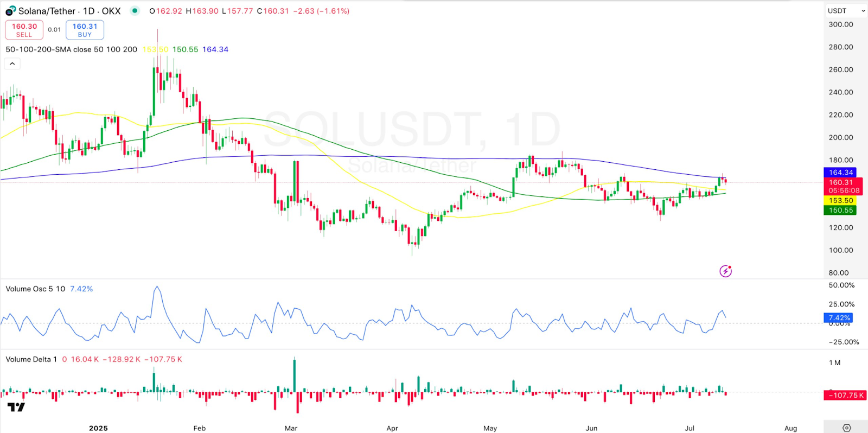The width and height of the screenshot is (868, 433).
Task: Click the TradingView logo
Action: tap(16, 407)
